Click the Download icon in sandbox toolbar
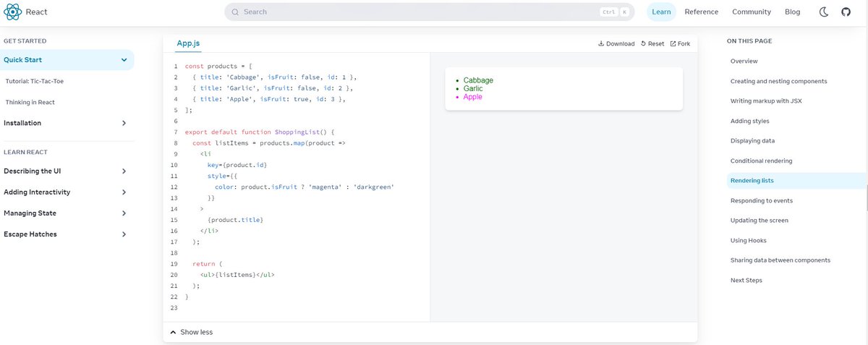The width and height of the screenshot is (868, 345). click(601, 43)
